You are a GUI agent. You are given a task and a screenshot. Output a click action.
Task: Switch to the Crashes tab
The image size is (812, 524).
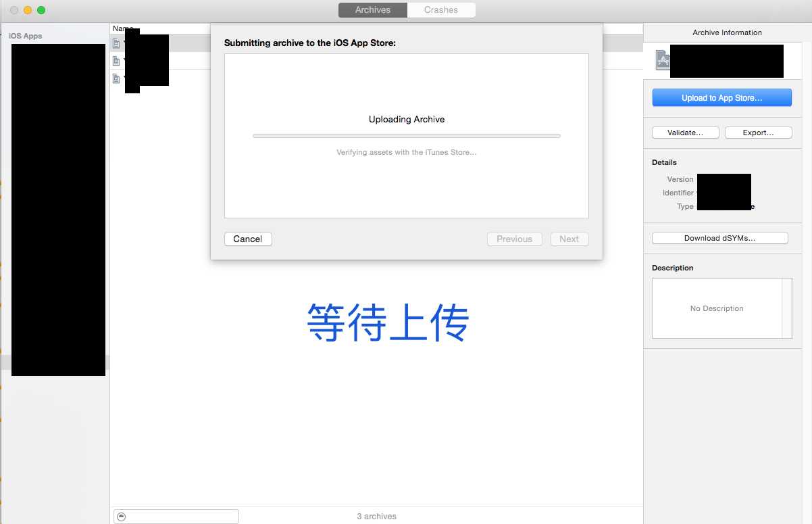(441, 10)
